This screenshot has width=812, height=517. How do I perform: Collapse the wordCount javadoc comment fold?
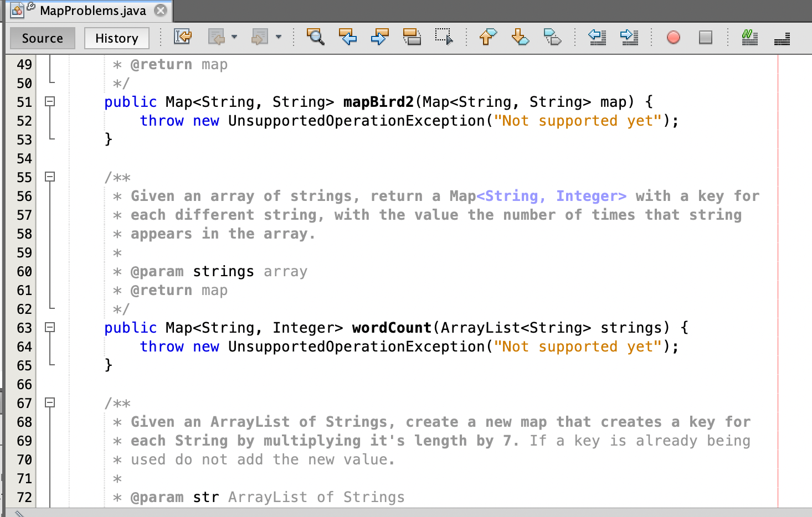coord(50,177)
